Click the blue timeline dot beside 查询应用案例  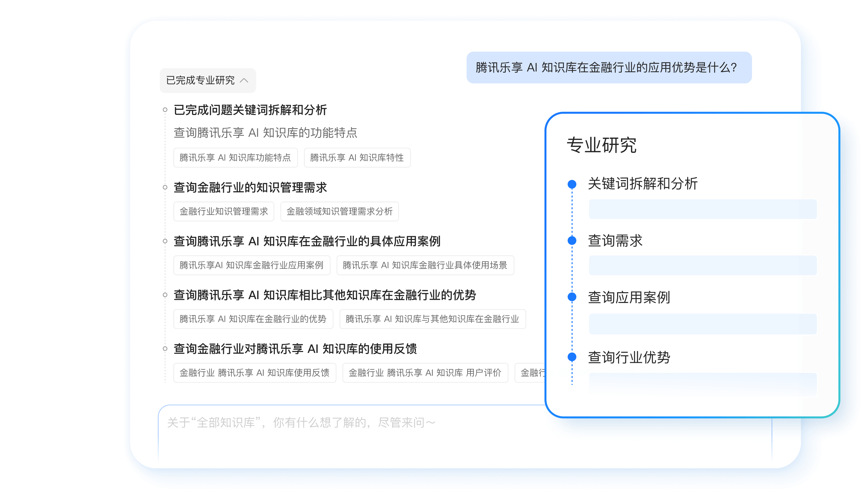[572, 297]
